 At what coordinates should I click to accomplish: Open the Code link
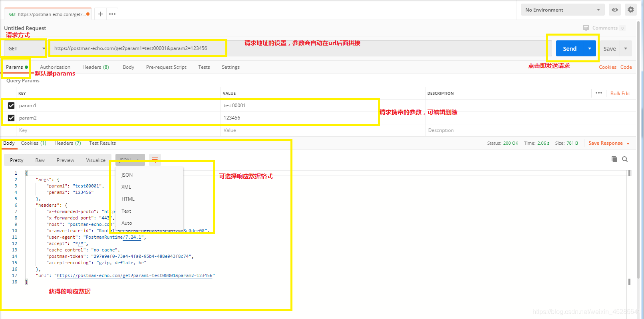(626, 67)
